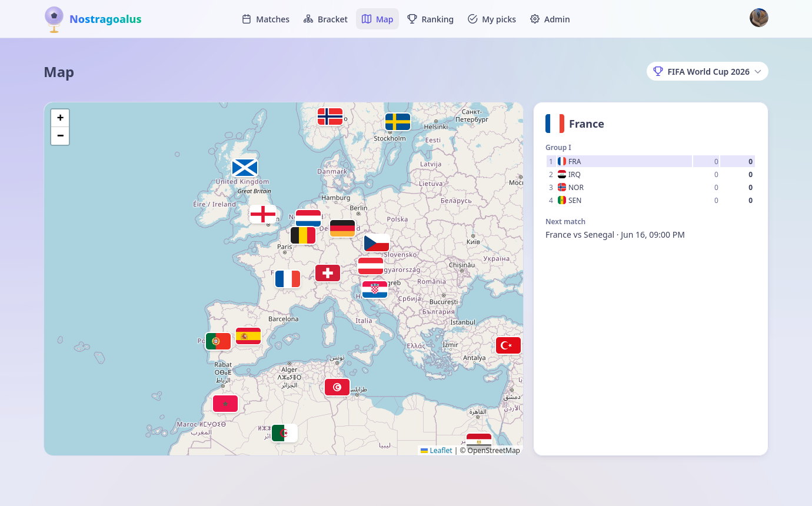Click the Morocco flag marker
The image size is (812, 506).
tap(225, 404)
